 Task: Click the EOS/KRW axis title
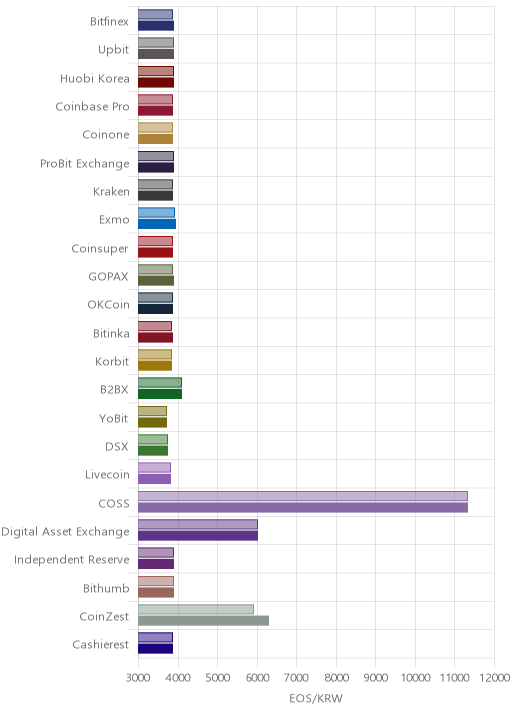316,699
